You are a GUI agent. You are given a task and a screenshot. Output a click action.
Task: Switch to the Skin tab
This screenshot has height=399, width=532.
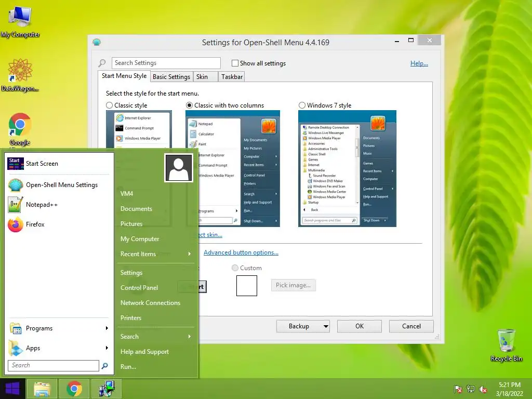205,77
